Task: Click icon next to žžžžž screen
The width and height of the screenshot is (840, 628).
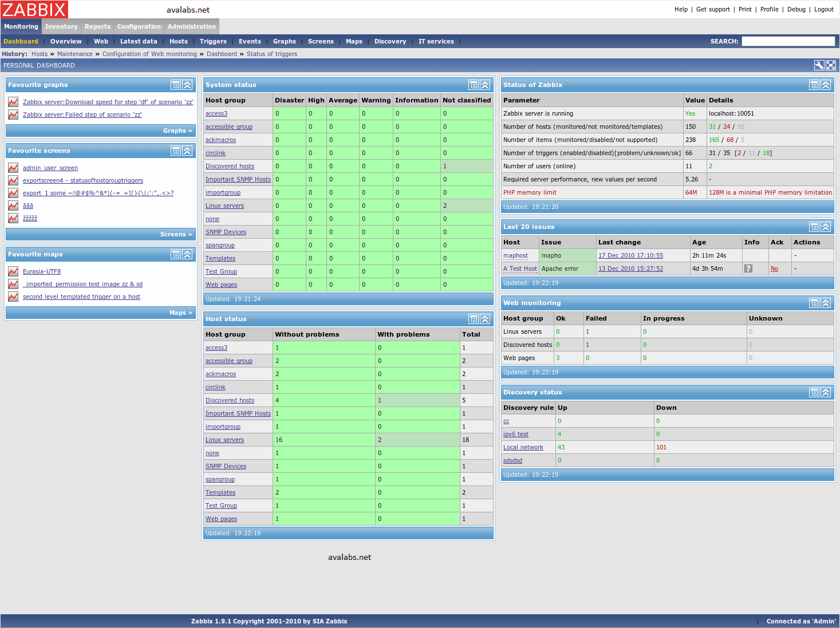Action: pyautogui.click(x=13, y=218)
